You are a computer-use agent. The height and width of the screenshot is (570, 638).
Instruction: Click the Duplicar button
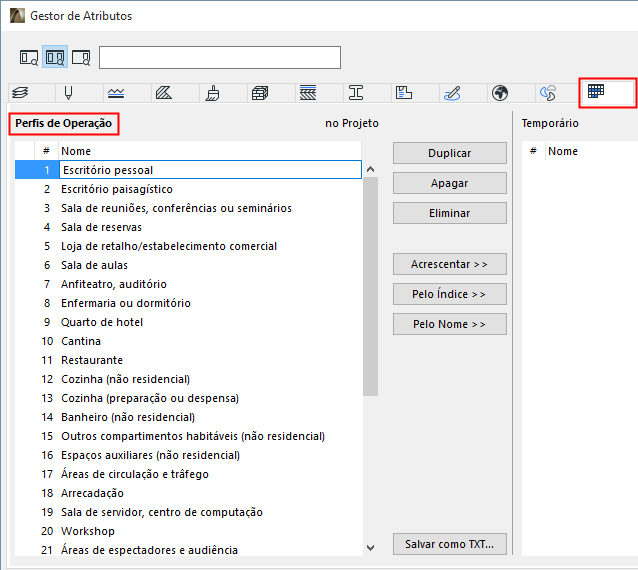coord(450,153)
